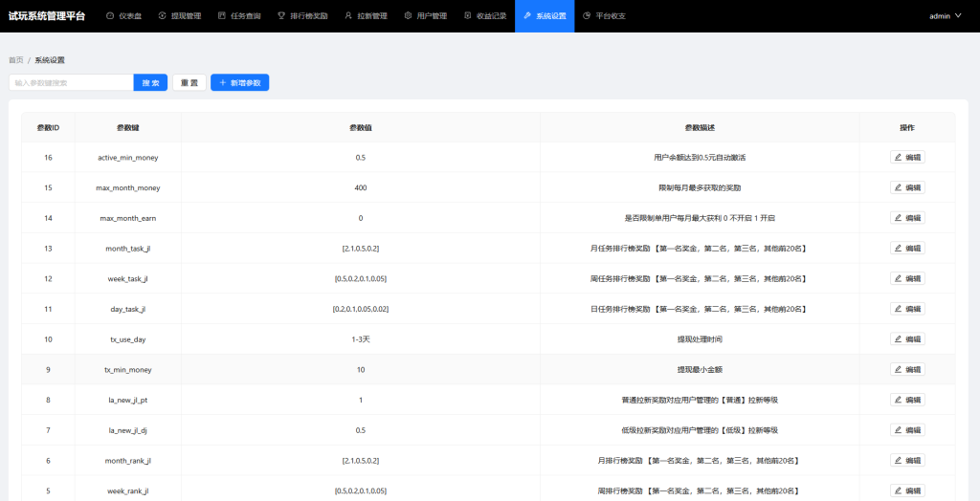Edit the active_min_money parameter row
This screenshot has width=980, height=501.
pos(907,158)
